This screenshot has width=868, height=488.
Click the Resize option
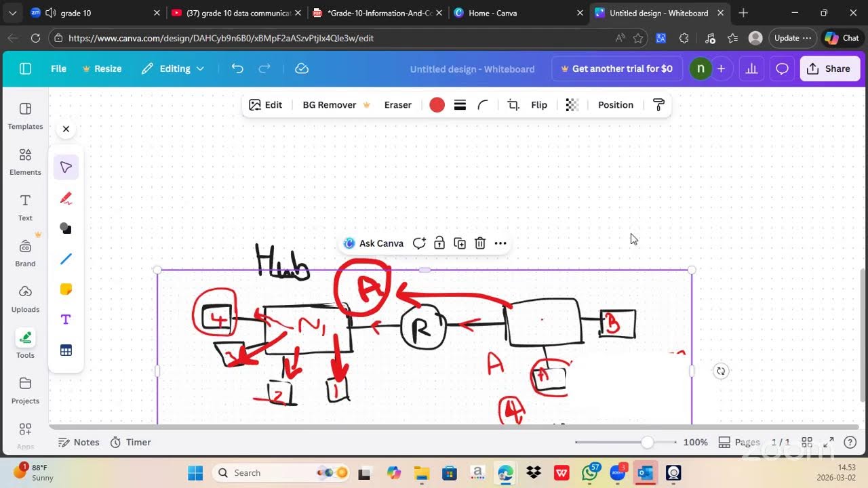pos(102,68)
